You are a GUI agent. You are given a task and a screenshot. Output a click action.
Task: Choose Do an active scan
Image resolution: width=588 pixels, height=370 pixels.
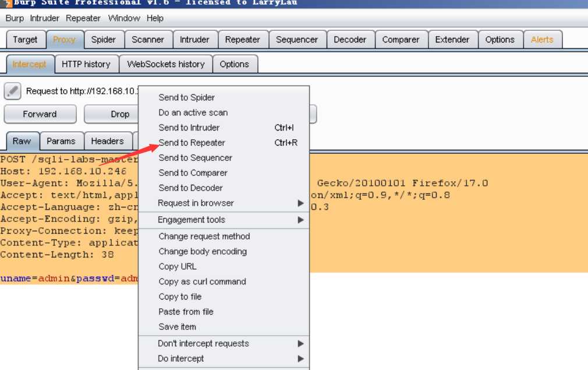(x=224, y=112)
